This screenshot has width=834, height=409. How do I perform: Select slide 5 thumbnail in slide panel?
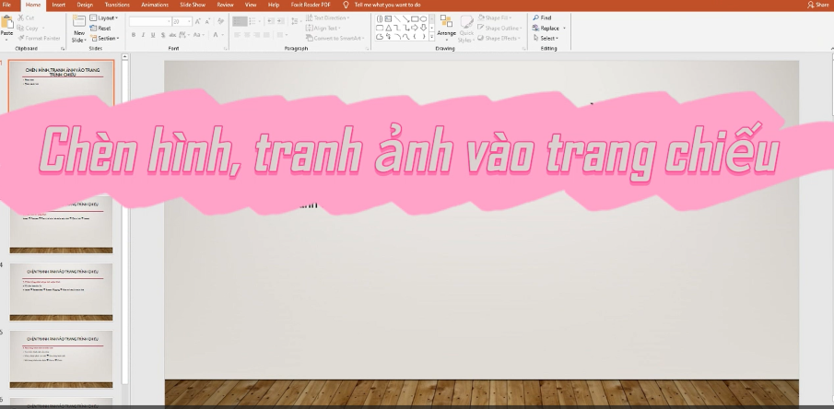(61, 359)
